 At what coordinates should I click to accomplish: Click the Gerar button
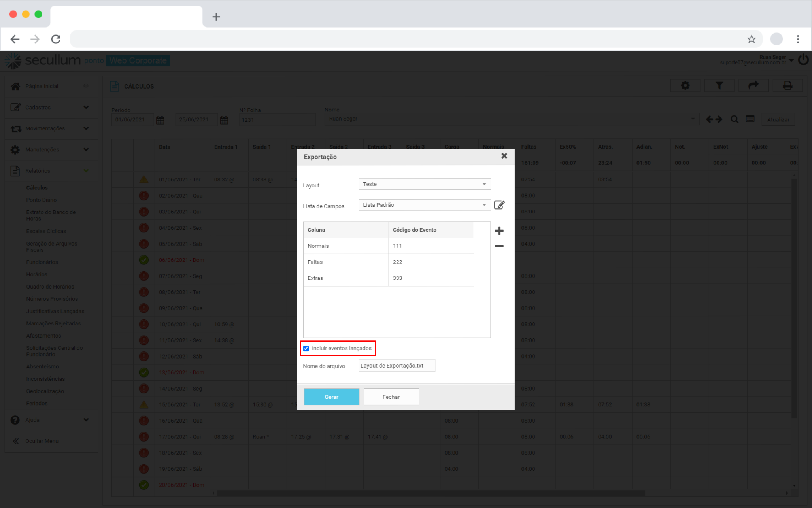[331, 397]
